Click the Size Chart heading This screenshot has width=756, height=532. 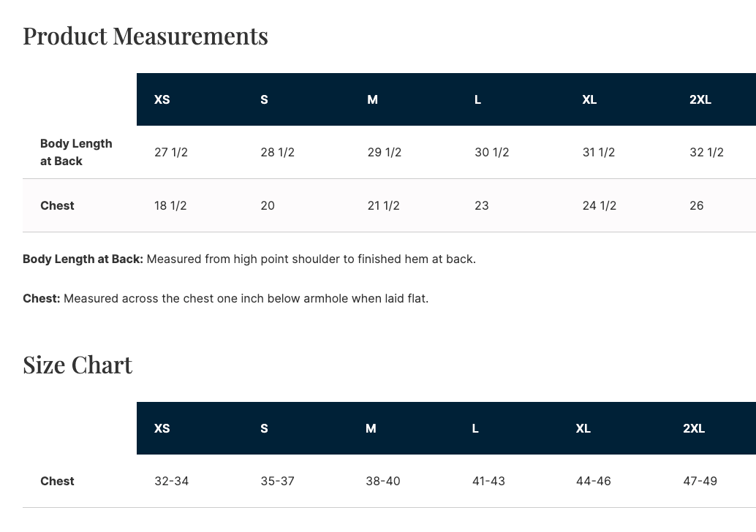coord(78,365)
